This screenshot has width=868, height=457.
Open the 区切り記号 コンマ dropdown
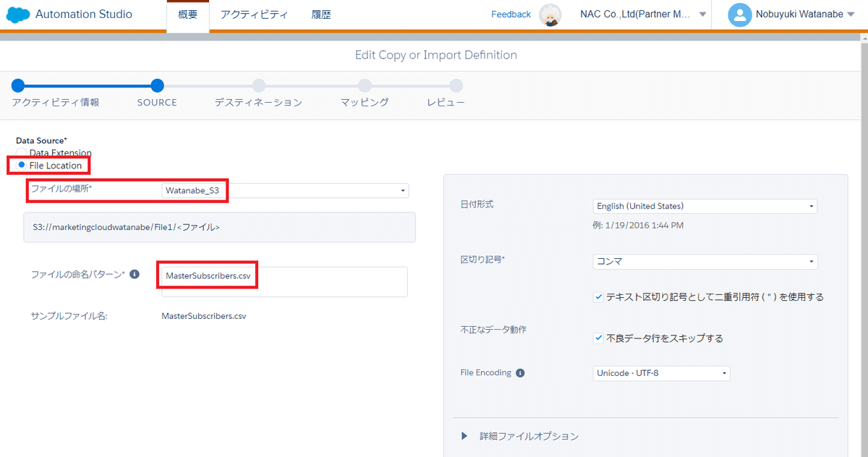pyautogui.click(x=705, y=261)
